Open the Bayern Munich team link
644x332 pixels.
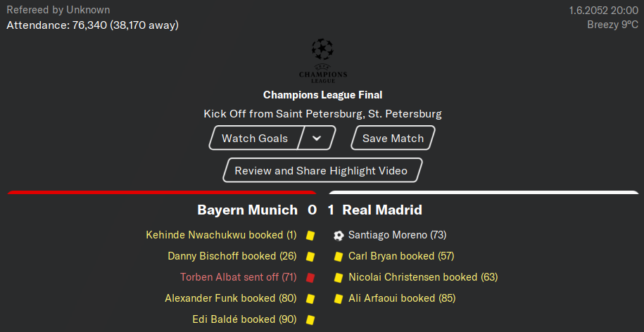(x=247, y=210)
